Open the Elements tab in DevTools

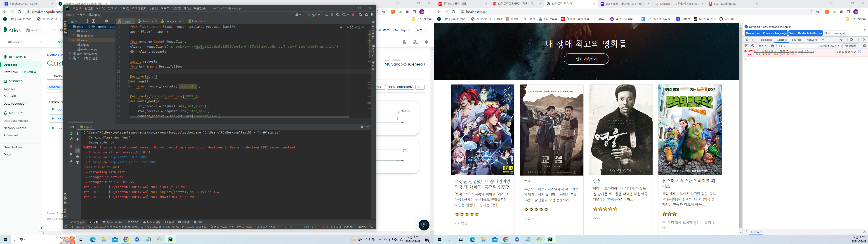(766, 40)
